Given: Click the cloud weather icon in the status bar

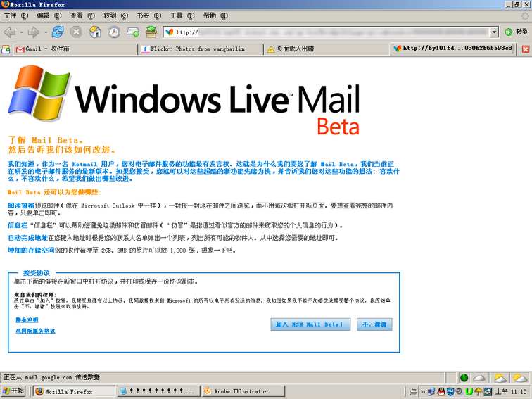Looking at the screenshot, I should pyautogui.click(x=479, y=378).
